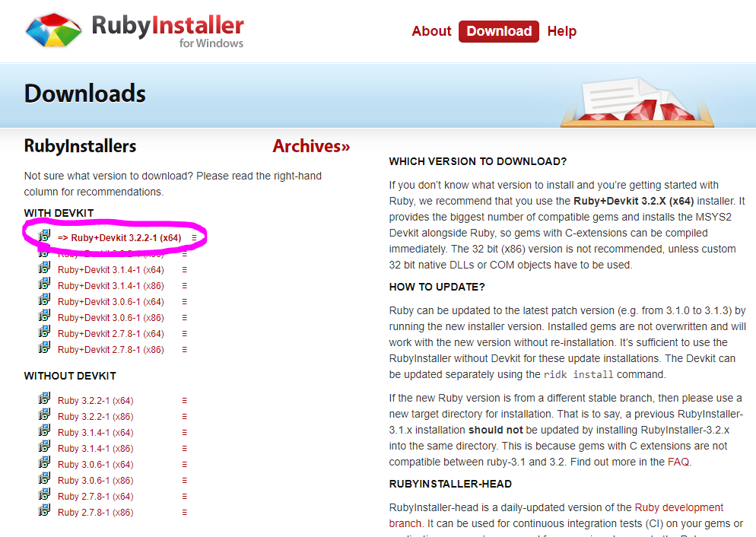Download Ruby+Devkit 3.0.6-1 (x64)
This screenshot has width=756, height=537.
[x=111, y=302]
